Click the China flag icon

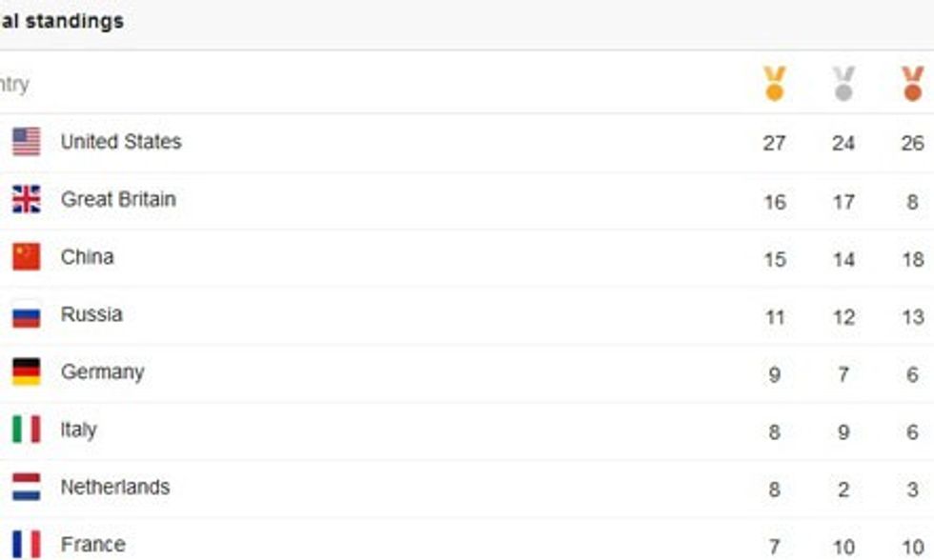click(x=27, y=257)
